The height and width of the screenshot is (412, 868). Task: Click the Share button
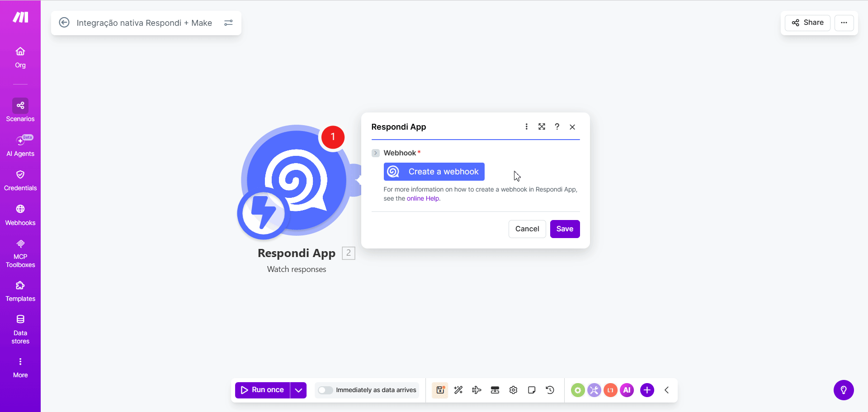pos(807,23)
